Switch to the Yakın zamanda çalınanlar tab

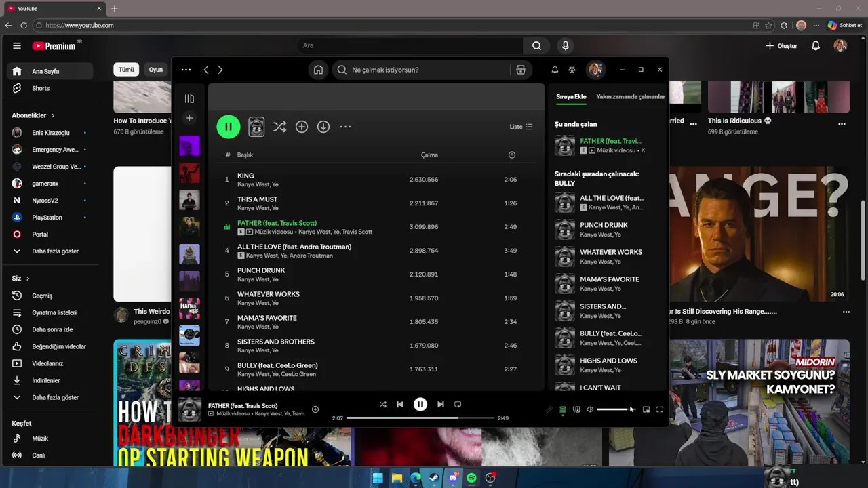(x=631, y=96)
